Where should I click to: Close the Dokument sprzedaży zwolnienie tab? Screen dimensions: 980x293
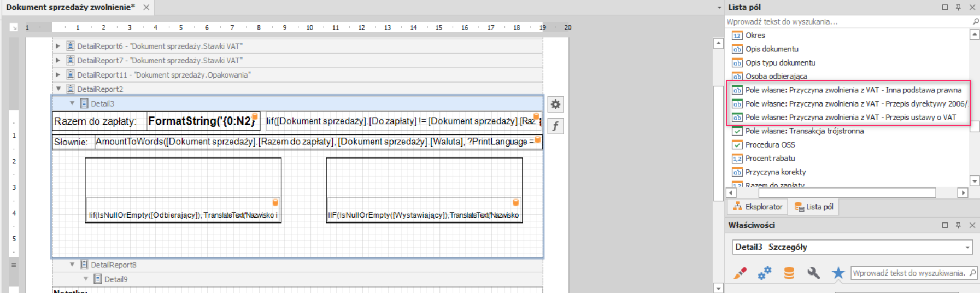click(x=146, y=7)
